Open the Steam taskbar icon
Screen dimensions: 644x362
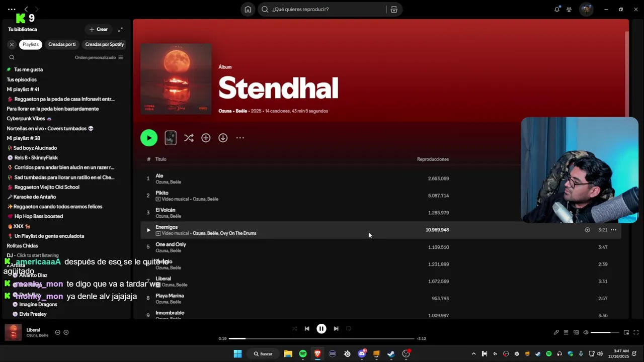click(x=391, y=353)
